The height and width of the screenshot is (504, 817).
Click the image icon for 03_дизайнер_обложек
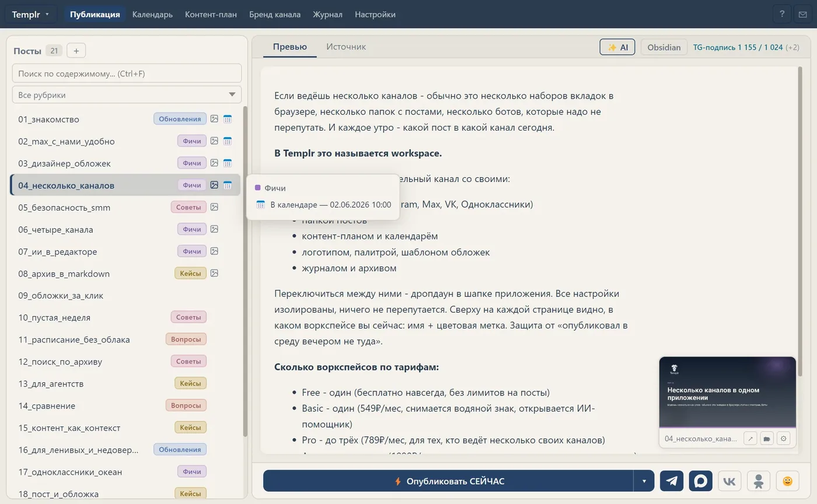(x=214, y=163)
